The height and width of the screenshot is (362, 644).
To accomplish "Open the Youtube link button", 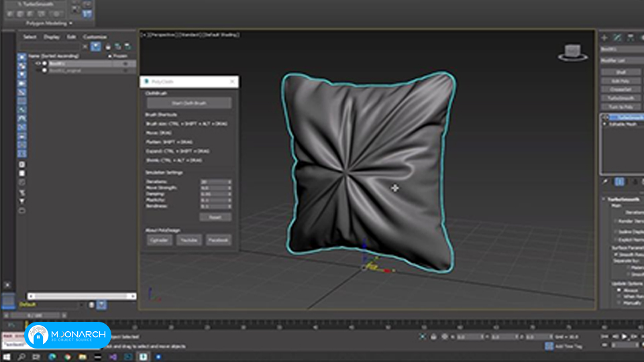I will coord(189,240).
